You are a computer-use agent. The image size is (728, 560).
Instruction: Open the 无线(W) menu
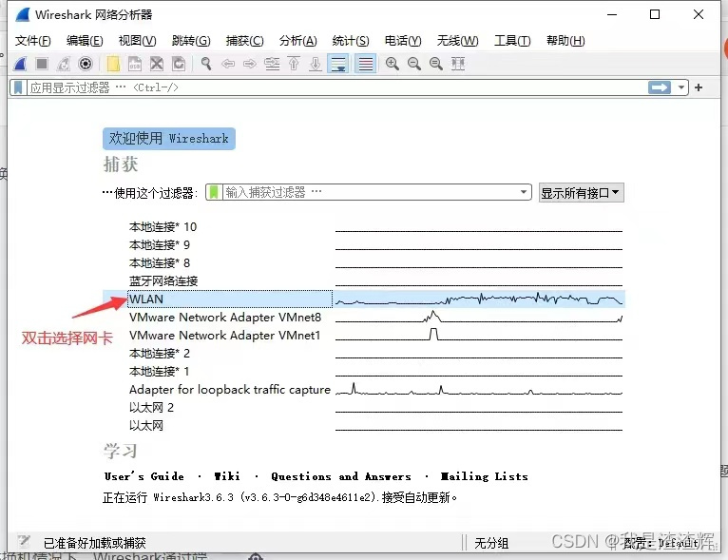click(457, 41)
